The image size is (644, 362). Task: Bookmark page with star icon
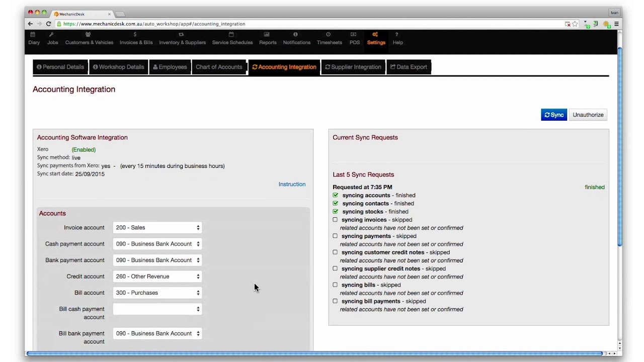point(575,24)
